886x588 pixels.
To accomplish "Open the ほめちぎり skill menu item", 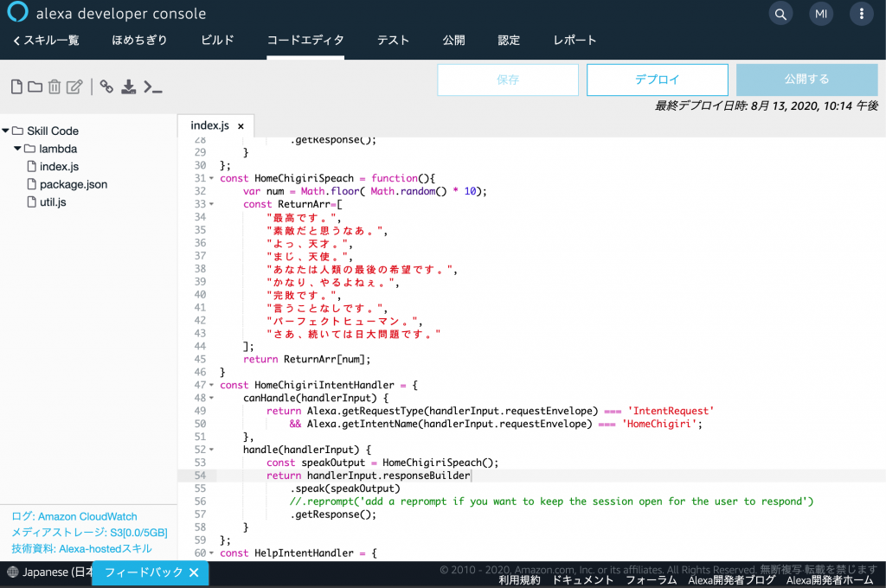I will pos(139,40).
